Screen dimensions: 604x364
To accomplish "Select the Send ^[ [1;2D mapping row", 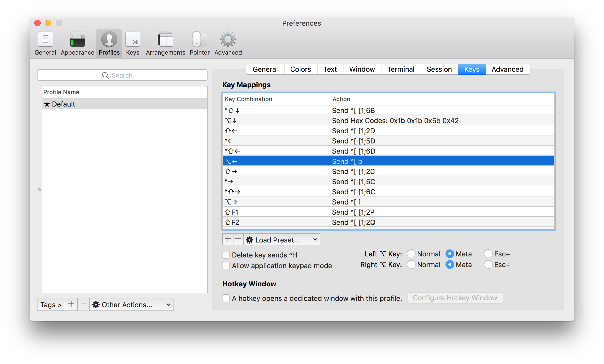I will (388, 131).
